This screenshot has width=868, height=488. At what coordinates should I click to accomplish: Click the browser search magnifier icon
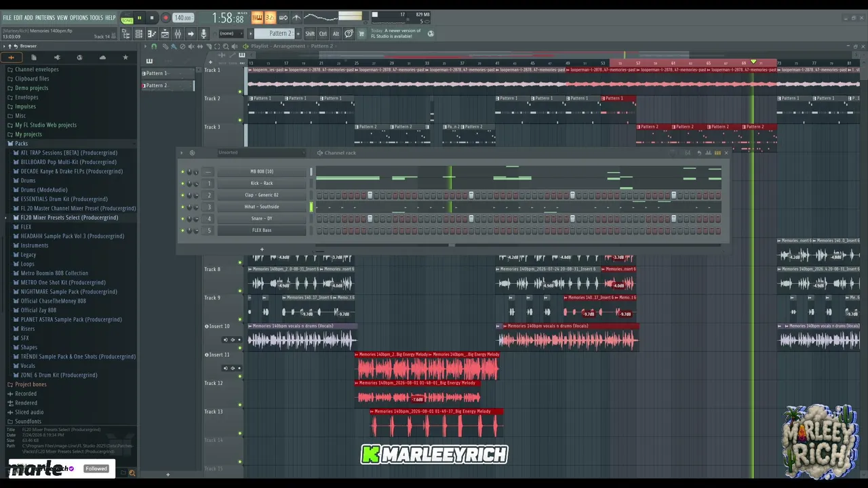click(132, 473)
